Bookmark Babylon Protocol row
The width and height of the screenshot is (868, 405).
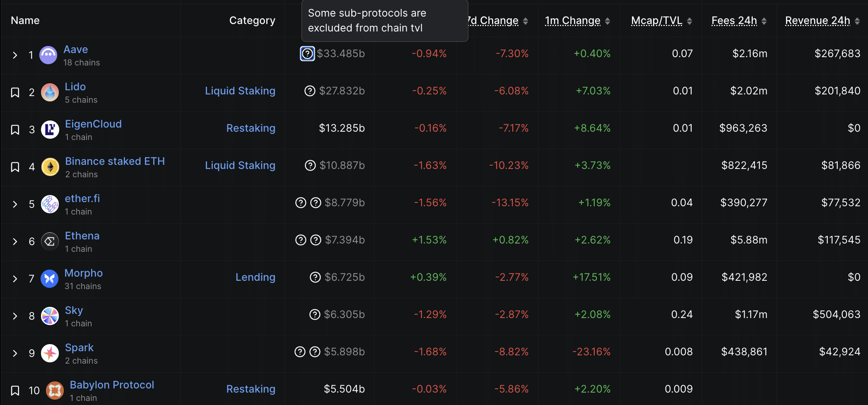coord(15,391)
